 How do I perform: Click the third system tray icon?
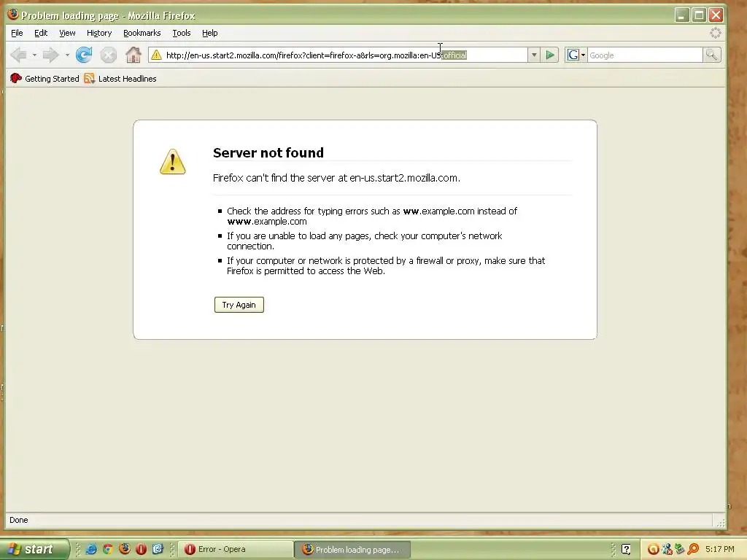[680, 549]
